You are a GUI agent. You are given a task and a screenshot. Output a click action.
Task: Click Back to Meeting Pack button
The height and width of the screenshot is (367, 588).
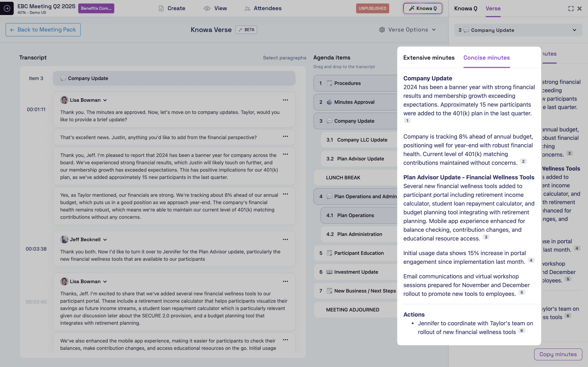point(43,30)
